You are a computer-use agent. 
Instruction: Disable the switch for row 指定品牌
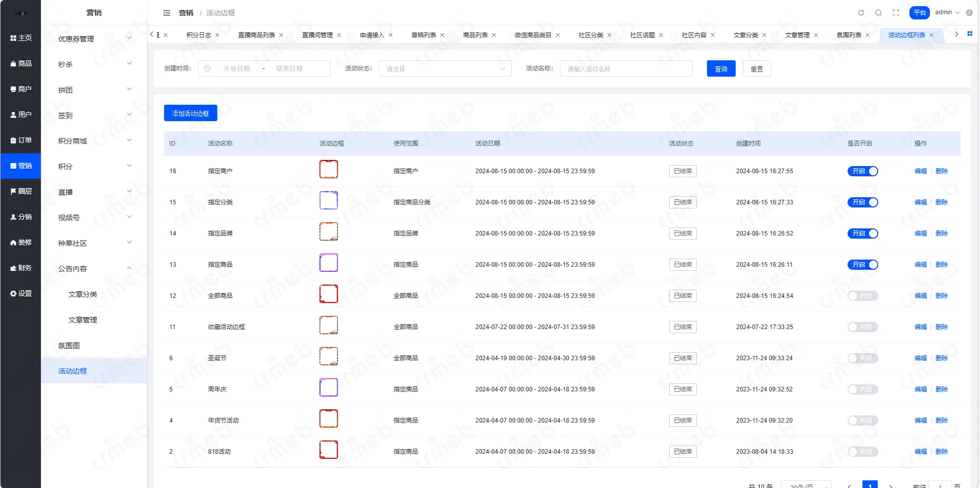pyautogui.click(x=862, y=234)
